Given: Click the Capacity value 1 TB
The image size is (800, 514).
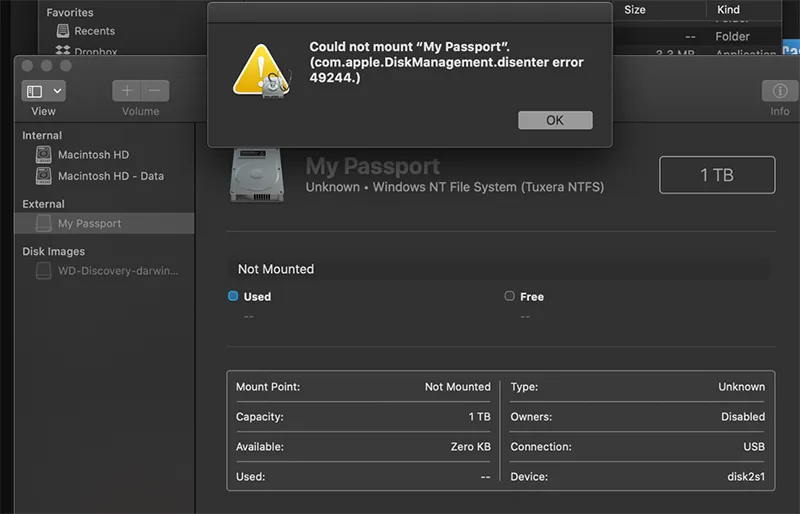Looking at the screenshot, I should coord(480,417).
